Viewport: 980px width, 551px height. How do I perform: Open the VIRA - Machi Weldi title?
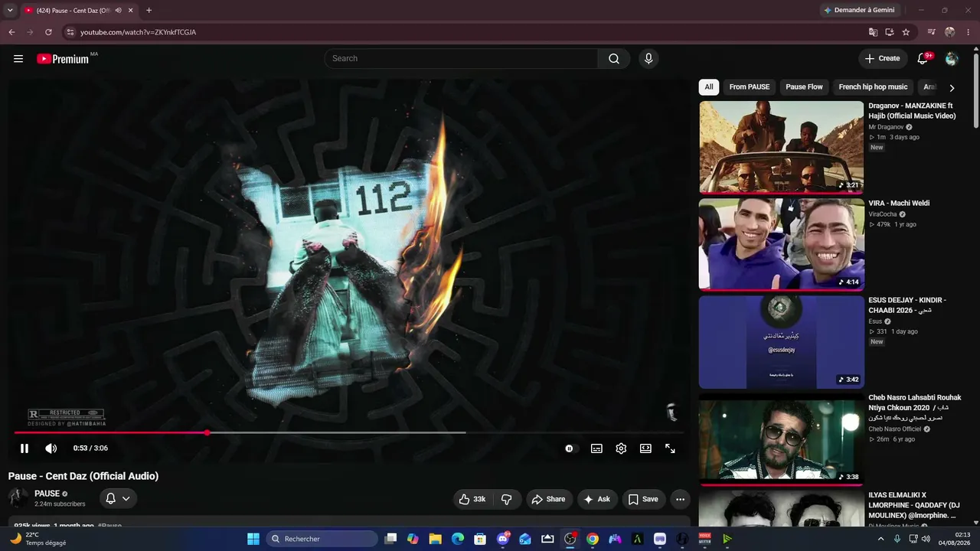tap(899, 204)
